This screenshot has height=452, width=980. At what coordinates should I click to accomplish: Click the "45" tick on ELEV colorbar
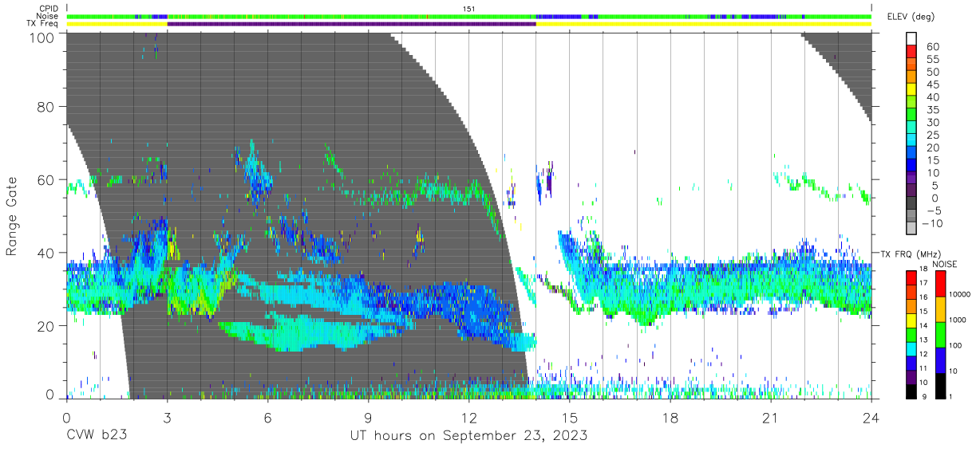pyautogui.click(x=933, y=85)
